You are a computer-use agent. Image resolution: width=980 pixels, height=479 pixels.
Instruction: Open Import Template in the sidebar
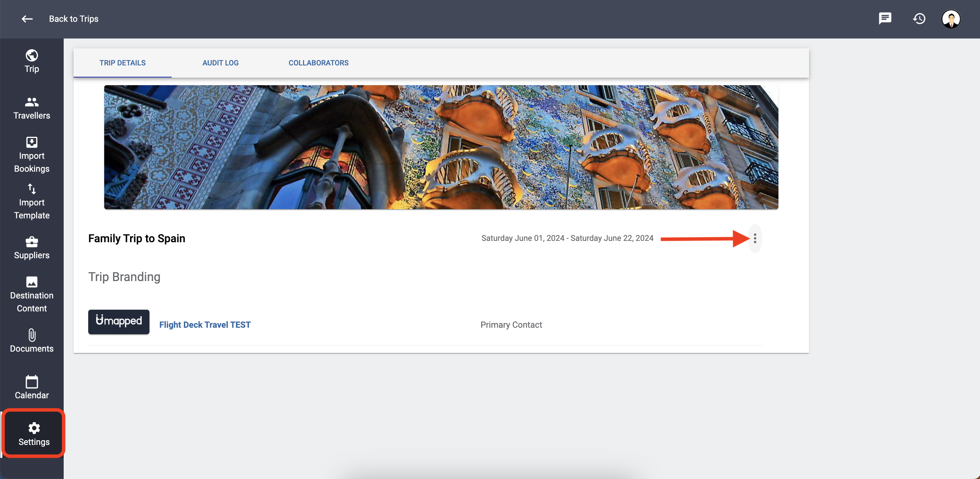tap(32, 202)
